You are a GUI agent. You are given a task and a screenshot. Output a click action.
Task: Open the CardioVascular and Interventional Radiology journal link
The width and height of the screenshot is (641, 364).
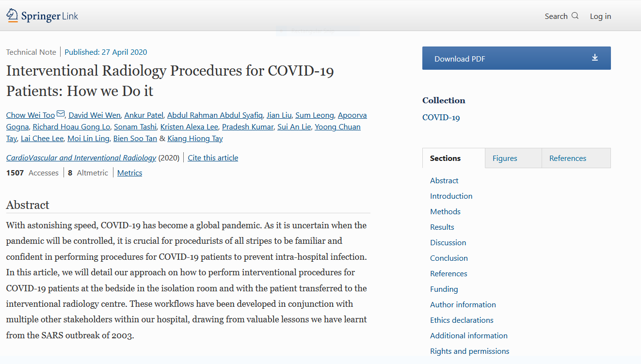pyautogui.click(x=81, y=158)
